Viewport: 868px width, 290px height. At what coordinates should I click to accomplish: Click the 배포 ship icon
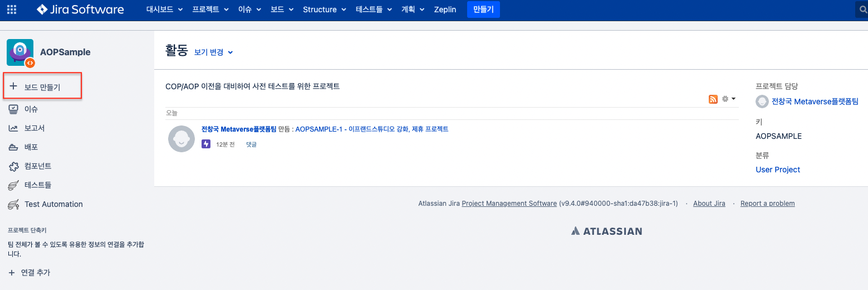point(14,147)
